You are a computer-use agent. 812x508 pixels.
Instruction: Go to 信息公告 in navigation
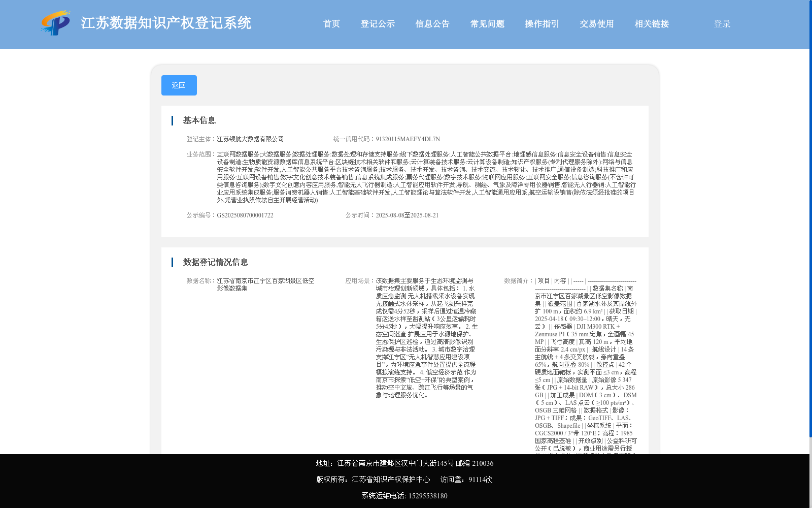click(x=432, y=24)
